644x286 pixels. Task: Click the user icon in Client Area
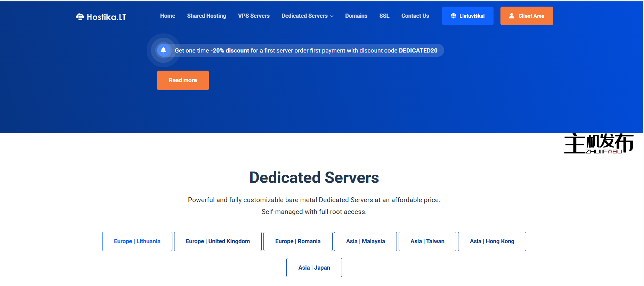512,16
